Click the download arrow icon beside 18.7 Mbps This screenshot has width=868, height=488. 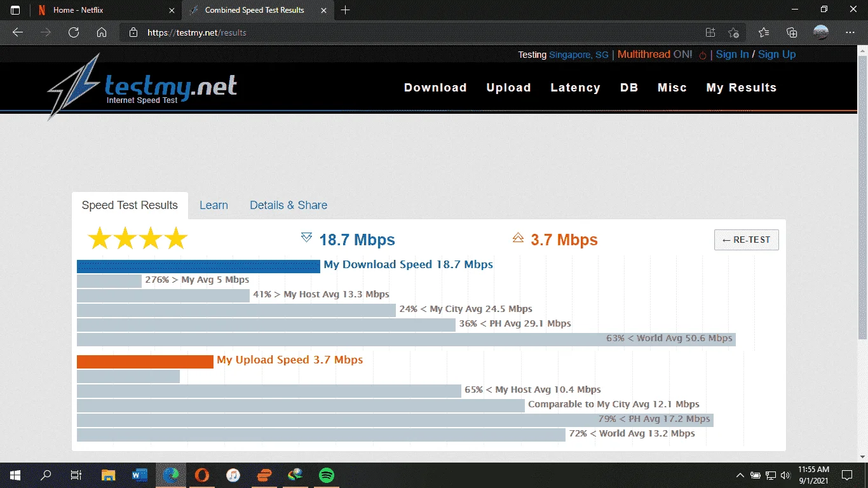(306, 238)
